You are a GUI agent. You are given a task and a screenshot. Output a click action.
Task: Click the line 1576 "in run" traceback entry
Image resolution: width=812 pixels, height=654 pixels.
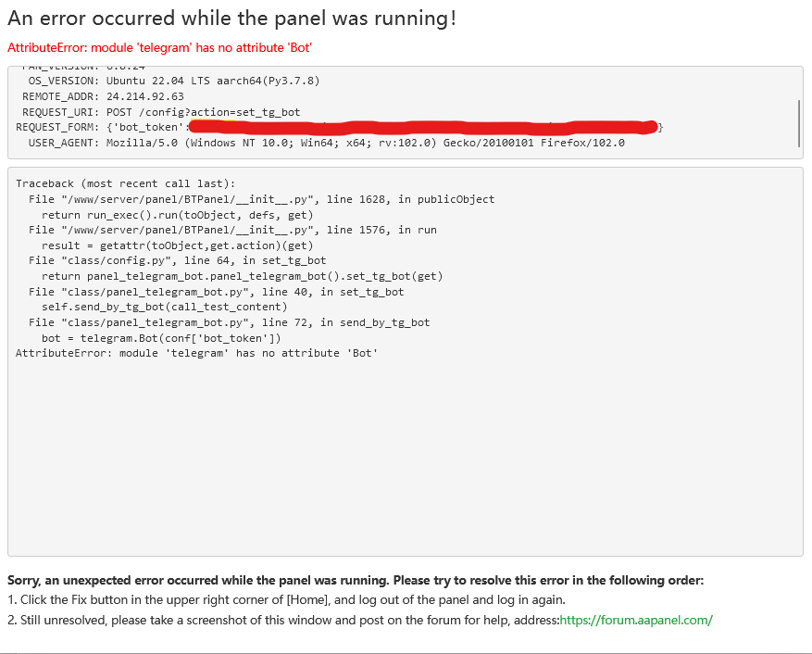[x=232, y=230]
